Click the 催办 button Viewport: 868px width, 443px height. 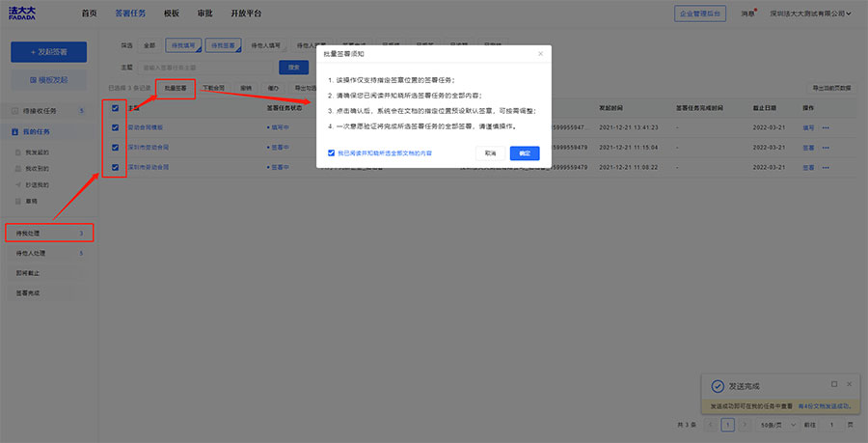click(273, 88)
